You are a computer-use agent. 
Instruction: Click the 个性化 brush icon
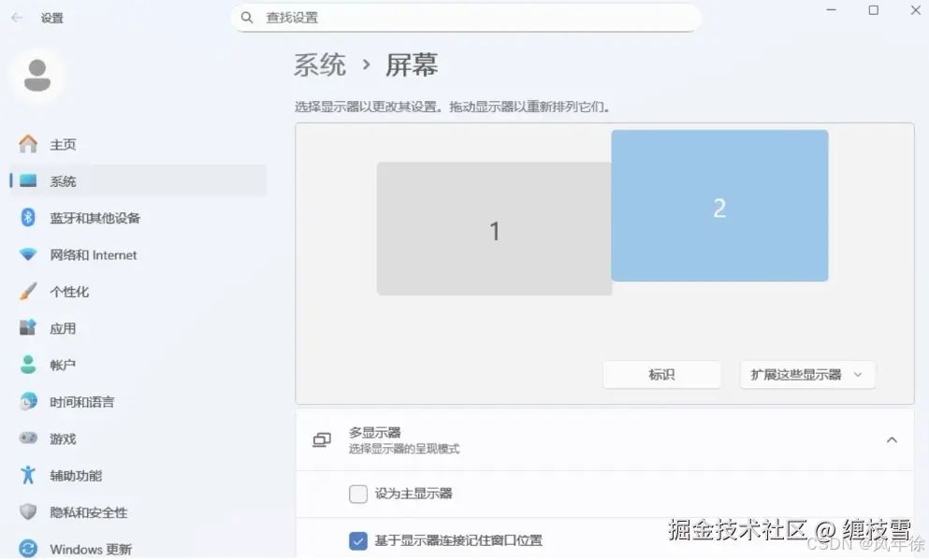pos(26,291)
